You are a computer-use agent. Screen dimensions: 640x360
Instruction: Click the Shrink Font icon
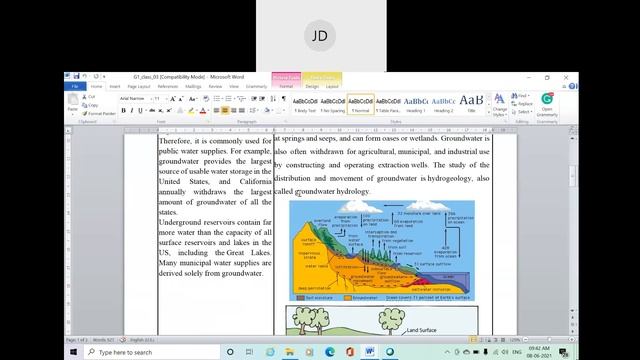point(181,99)
